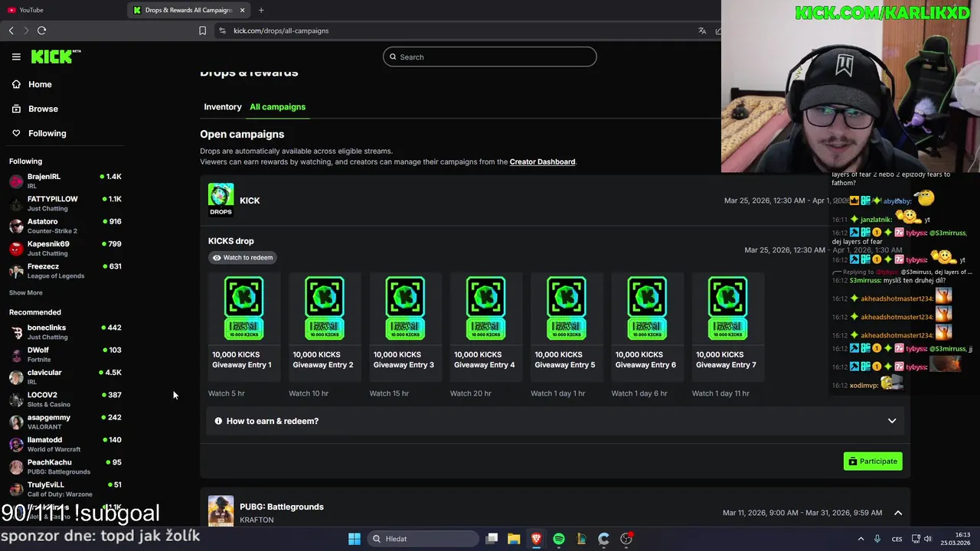Image resolution: width=980 pixels, height=551 pixels.
Task: Show hidden system tray icons chevron
Action: [861, 539]
